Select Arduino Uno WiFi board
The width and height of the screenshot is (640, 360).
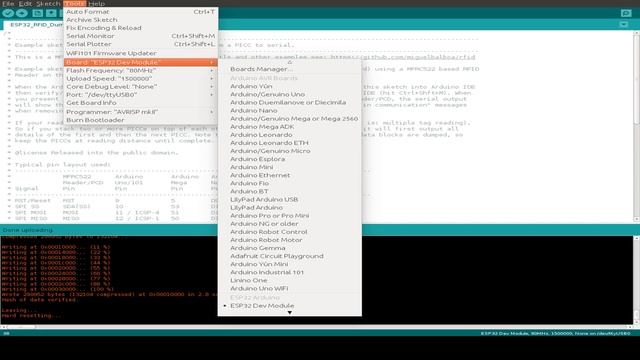point(289,288)
